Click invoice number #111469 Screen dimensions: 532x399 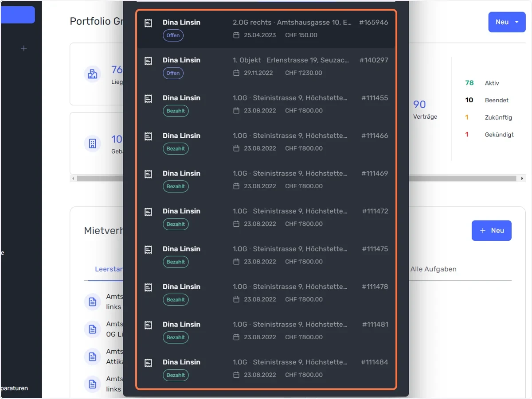tap(375, 174)
